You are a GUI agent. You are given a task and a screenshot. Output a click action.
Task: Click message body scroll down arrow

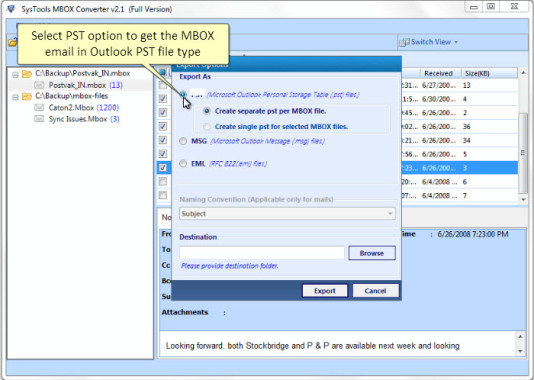point(520,351)
